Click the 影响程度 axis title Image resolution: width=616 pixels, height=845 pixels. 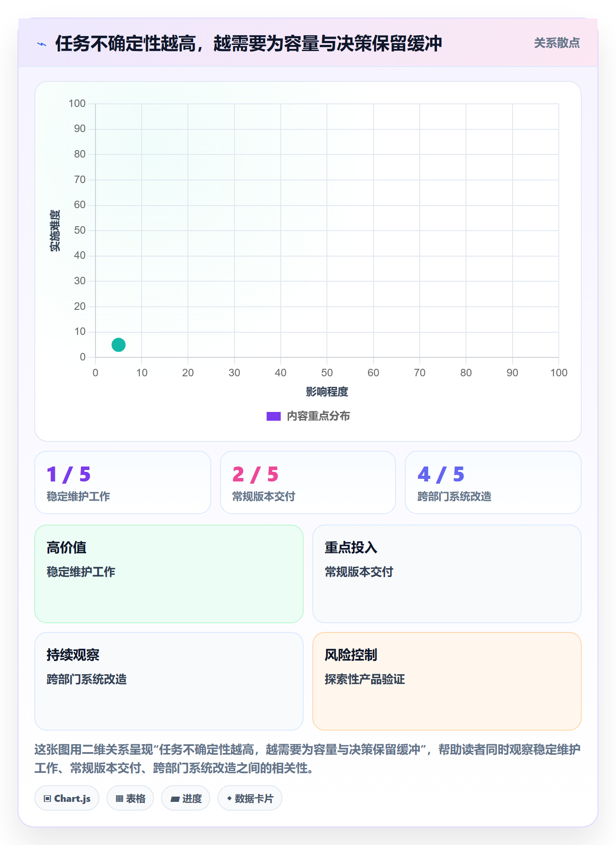pos(327,392)
